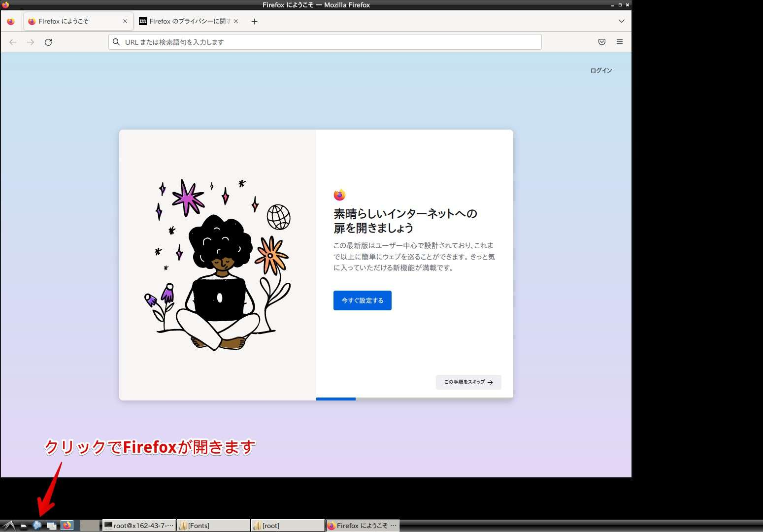The width and height of the screenshot is (763, 532).
Task: Select the Firefox へようこそ taskbar entry
Action: click(x=362, y=526)
